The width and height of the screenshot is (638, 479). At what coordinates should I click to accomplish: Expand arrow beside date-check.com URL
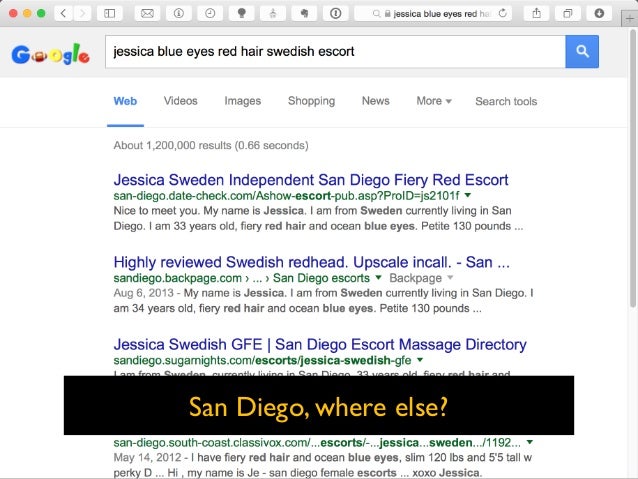tap(468, 195)
